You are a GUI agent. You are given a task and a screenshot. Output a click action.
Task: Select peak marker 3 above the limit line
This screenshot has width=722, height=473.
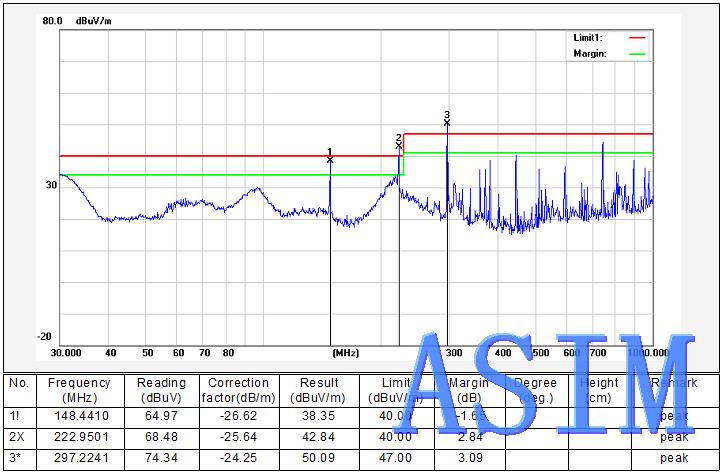[x=447, y=122]
